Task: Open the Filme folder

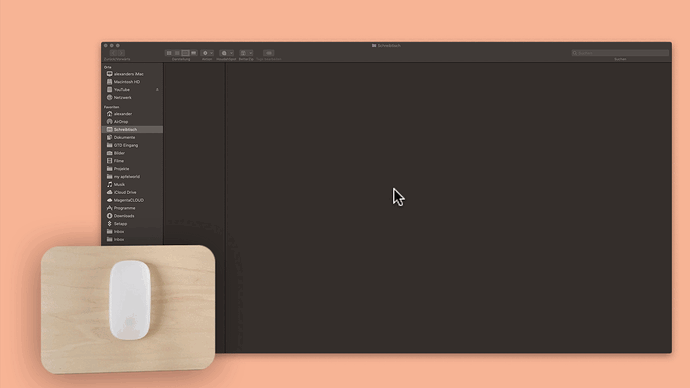Action: click(x=132, y=161)
